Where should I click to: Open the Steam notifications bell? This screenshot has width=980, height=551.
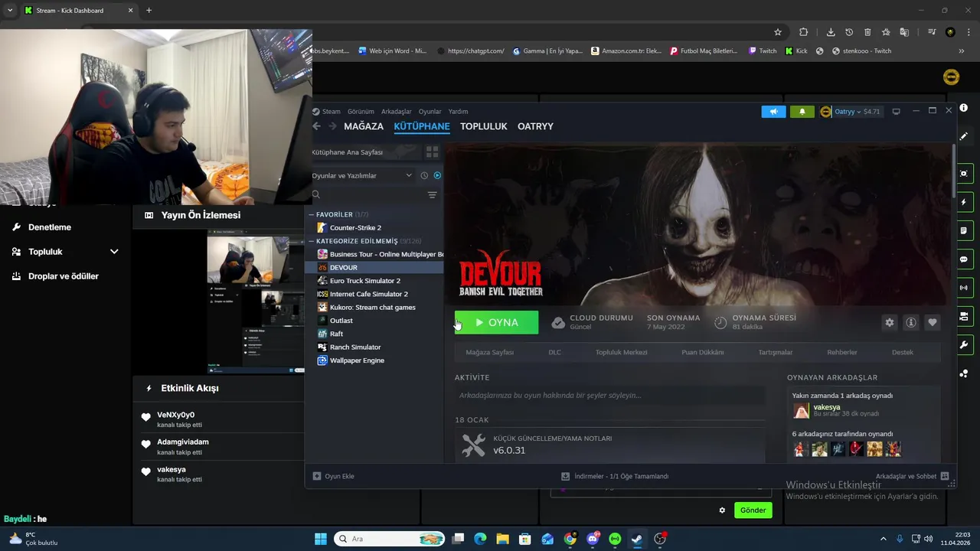pos(802,112)
